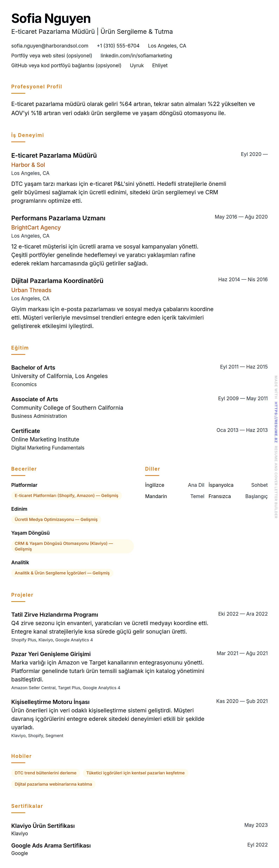This screenshot has height=868, width=279.
Task: Click the Tatil Zirve Hızlandırma Programı project title
Action: (54, 615)
